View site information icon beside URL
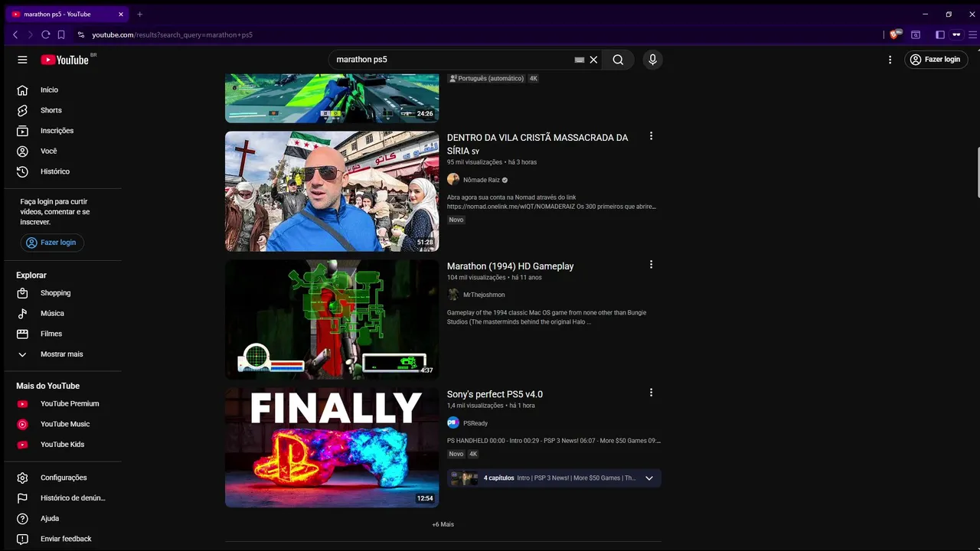 [81, 34]
